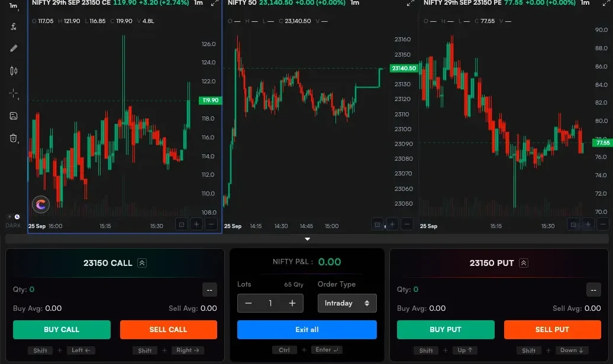Click the SELL CALL button
Screen dimensions: 613x364
point(169,330)
